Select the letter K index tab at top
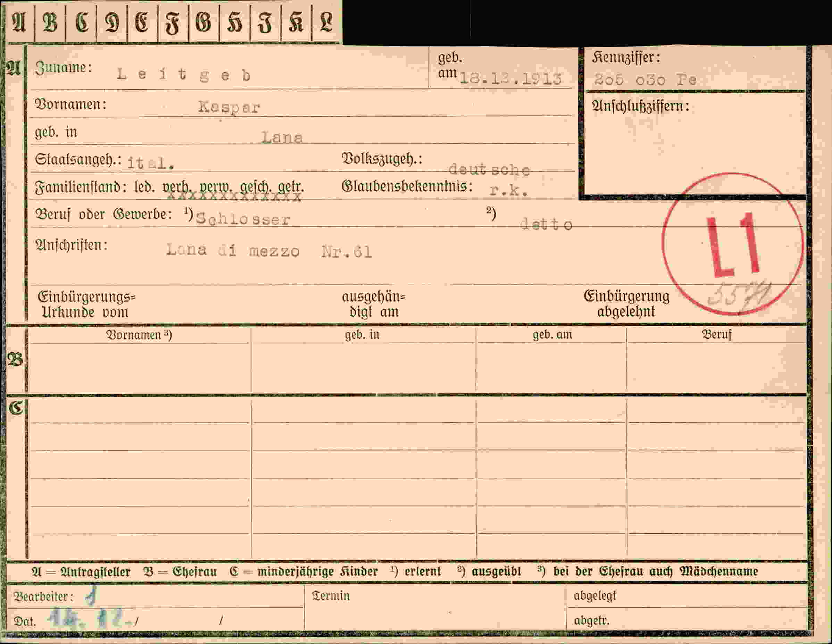832x644 pixels. click(x=296, y=22)
